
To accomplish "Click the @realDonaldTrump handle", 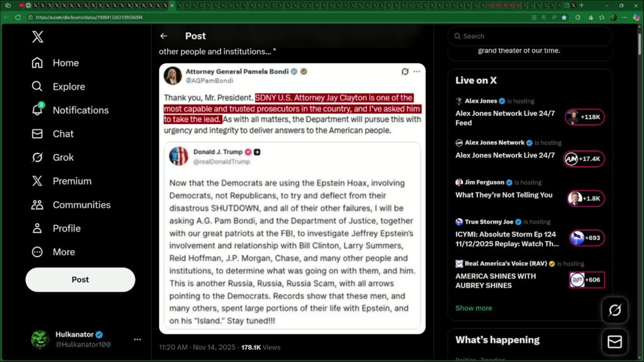I will click(221, 161).
